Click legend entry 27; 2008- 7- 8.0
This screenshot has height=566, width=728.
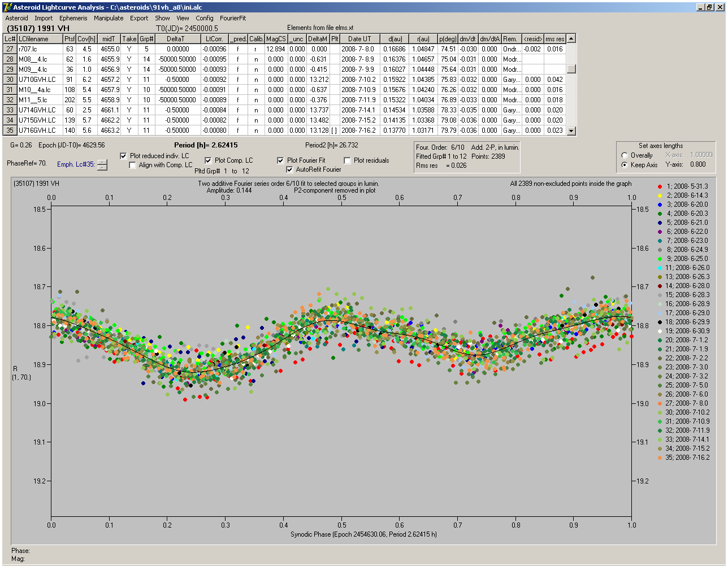tap(687, 403)
